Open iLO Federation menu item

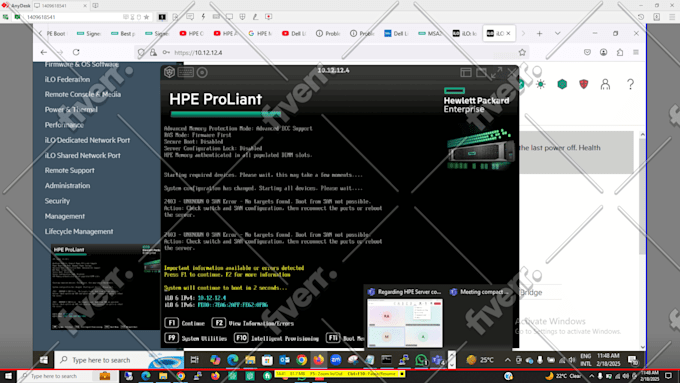[x=67, y=79]
